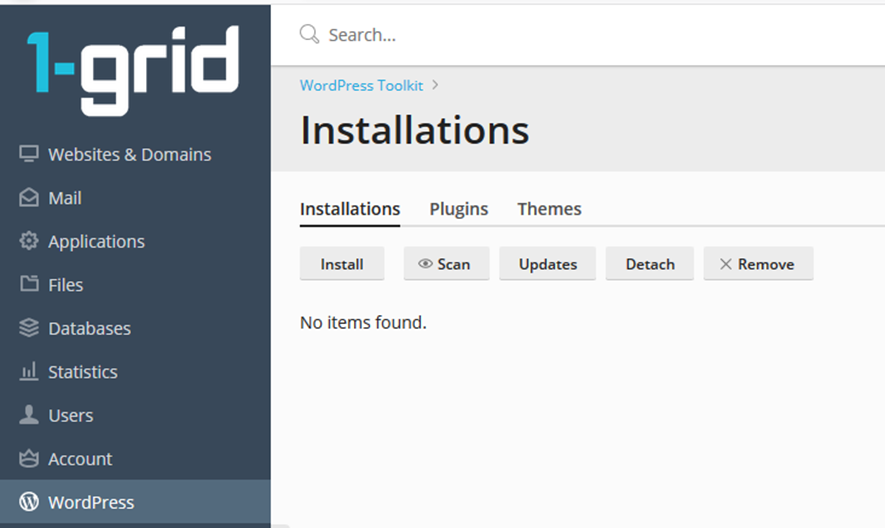Viewport: 885px width, 528px height.
Task: Click the Mail envelope icon
Action: pyautogui.click(x=29, y=198)
